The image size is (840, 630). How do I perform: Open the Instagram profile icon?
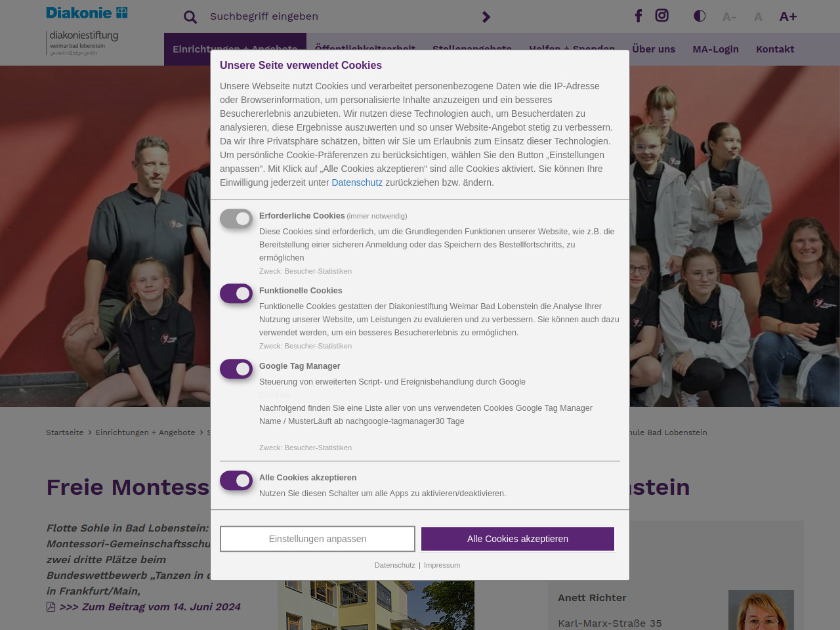[x=662, y=16]
